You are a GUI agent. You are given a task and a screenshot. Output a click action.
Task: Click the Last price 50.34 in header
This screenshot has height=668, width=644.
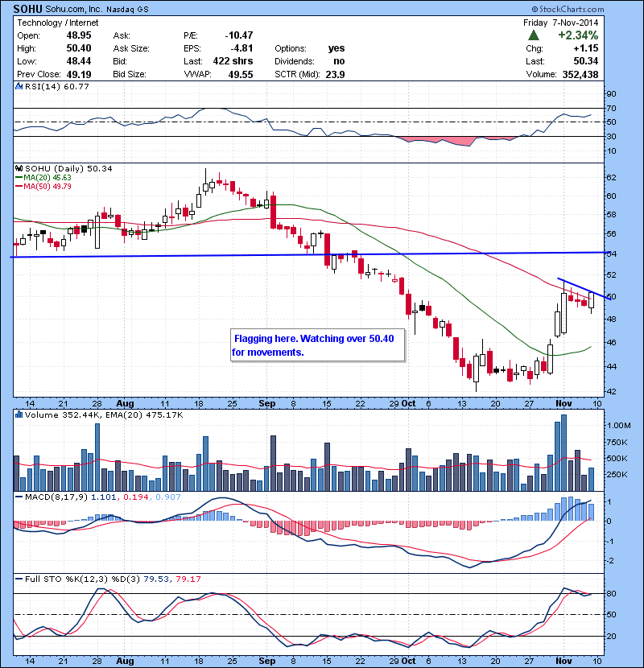tap(585, 61)
